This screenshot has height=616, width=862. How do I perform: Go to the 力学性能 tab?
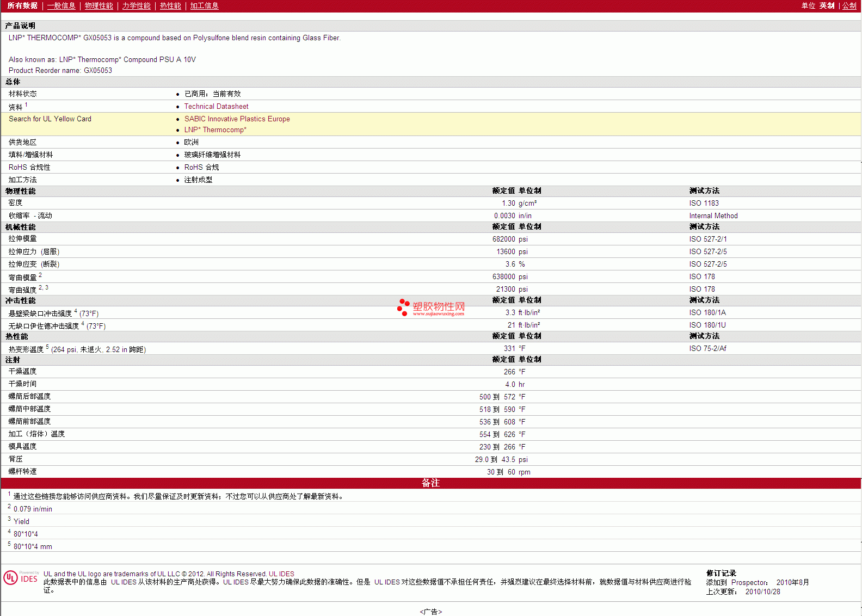pos(136,5)
